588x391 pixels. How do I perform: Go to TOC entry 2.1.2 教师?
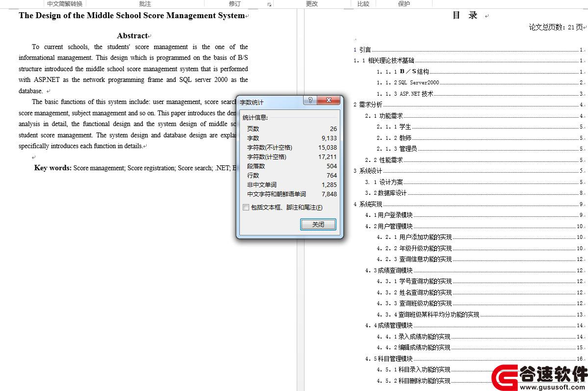[481, 138]
